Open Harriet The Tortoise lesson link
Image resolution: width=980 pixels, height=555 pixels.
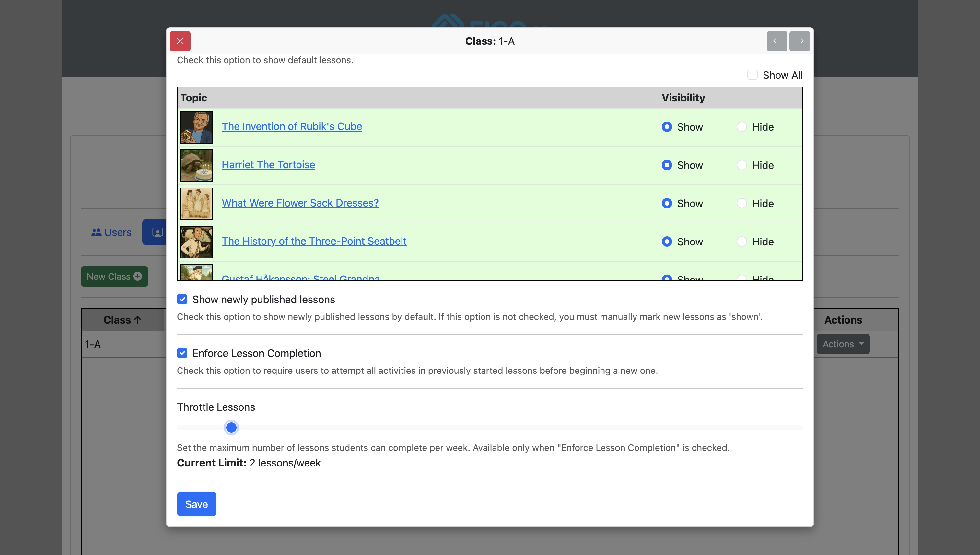(268, 165)
